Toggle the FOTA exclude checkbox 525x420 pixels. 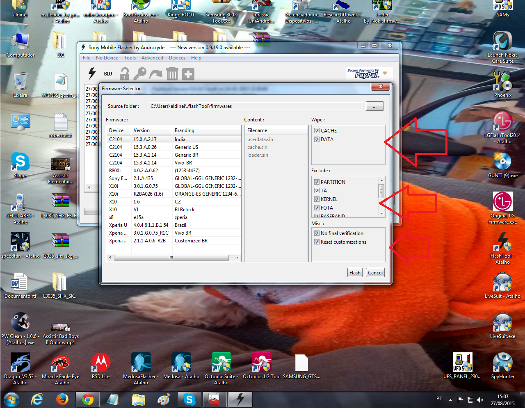coord(317,208)
